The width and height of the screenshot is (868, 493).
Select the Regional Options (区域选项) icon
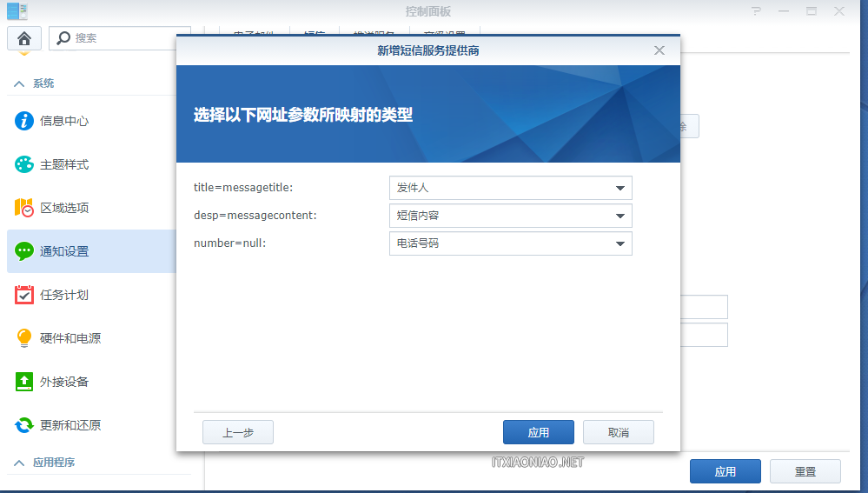(24, 208)
